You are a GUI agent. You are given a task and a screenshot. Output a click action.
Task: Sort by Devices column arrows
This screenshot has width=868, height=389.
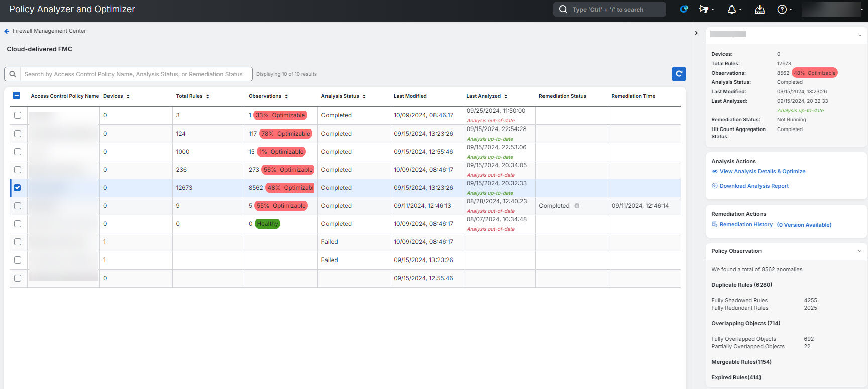point(128,96)
